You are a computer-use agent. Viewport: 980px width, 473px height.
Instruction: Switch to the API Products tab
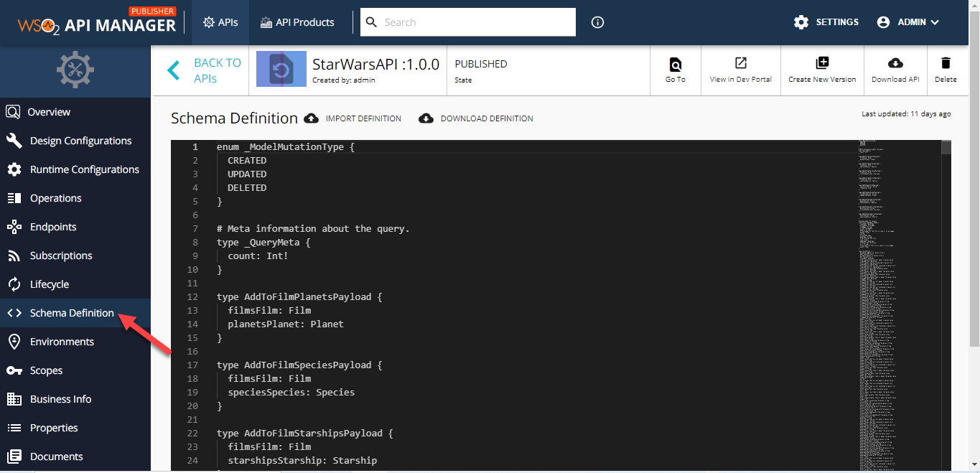[x=297, y=22]
